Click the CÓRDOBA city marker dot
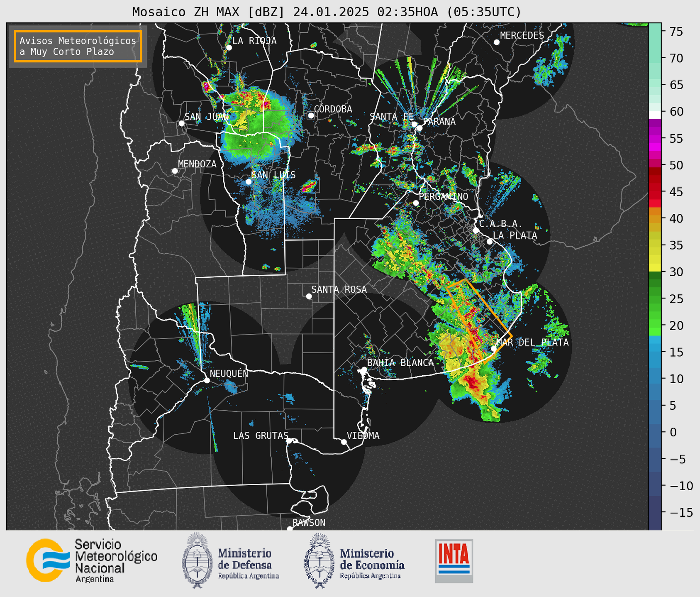 (x=311, y=115)
